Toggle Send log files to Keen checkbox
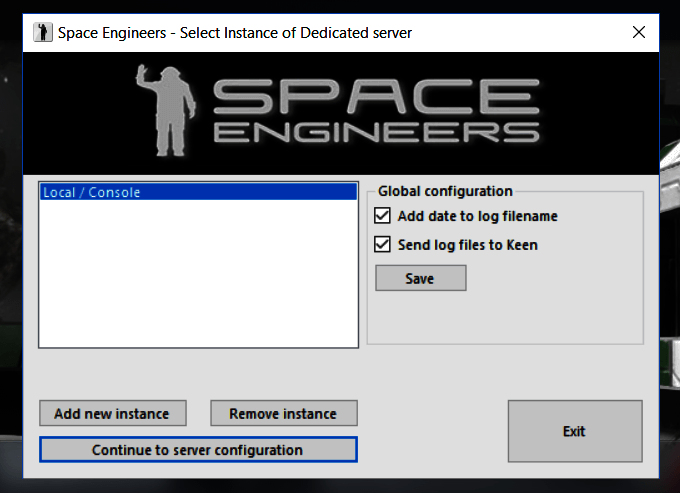The height and width of the screenshot is (493, 680). click(382, 245)
